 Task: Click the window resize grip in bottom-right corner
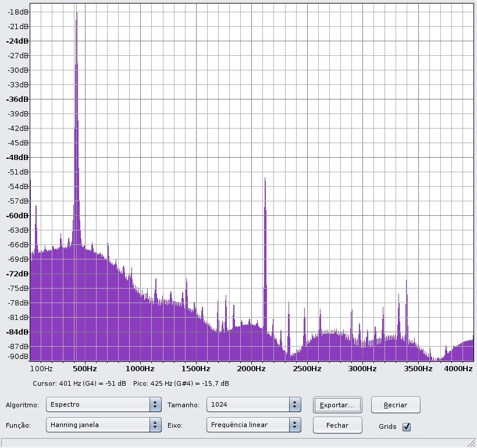click(471, 442)
